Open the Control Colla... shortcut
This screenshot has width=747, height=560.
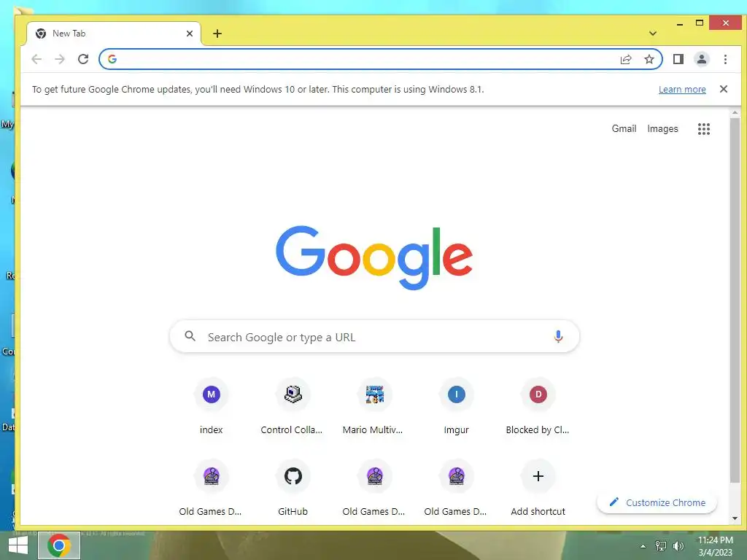click(293, 407)
